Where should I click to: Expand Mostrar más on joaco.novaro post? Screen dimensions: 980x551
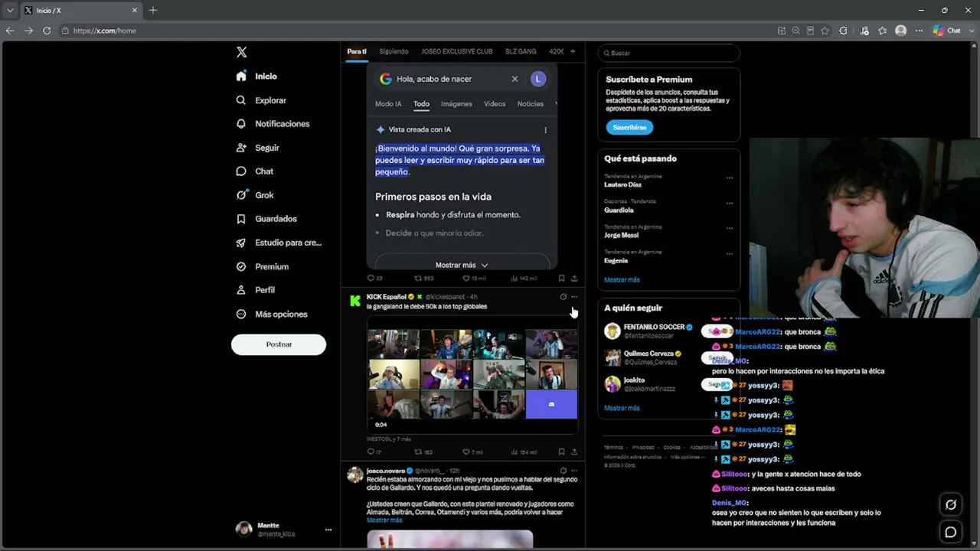(x=384, y=520)
